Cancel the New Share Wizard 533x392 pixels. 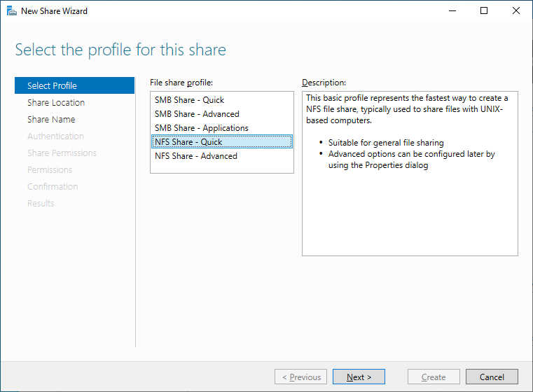coord(492,377)
